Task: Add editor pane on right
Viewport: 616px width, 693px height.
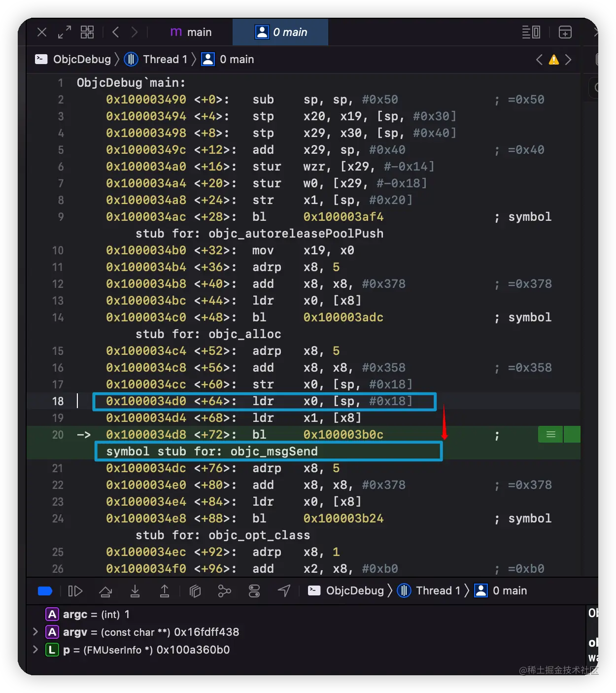Action: (x=565, y=33)
